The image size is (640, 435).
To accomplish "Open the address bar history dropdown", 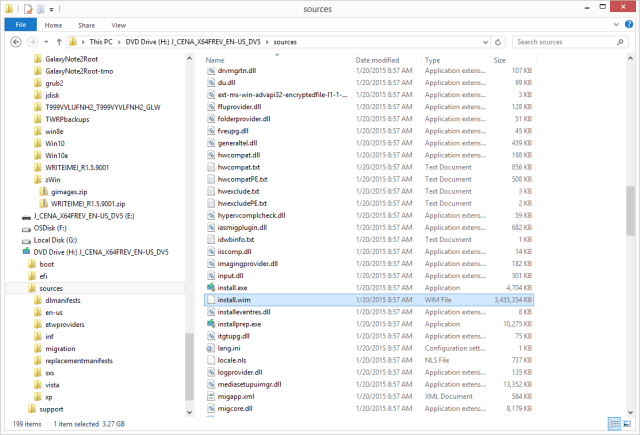I will 485,42.
